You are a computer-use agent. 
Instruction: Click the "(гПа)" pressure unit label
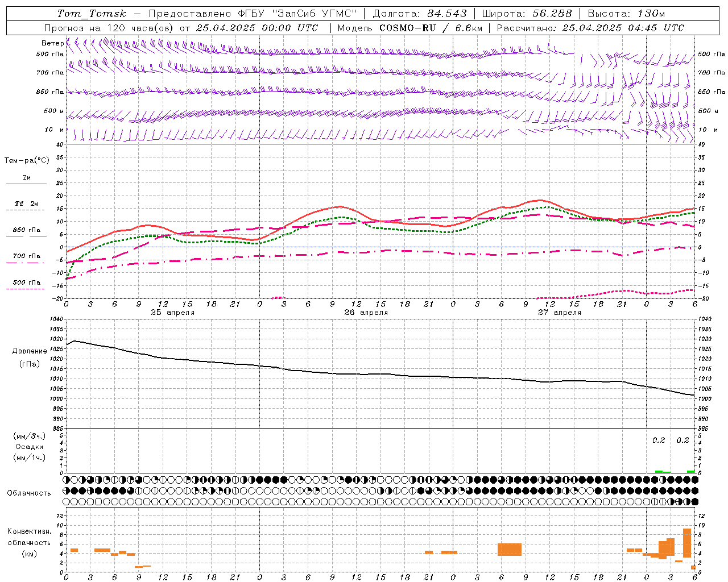pos(30,364)
